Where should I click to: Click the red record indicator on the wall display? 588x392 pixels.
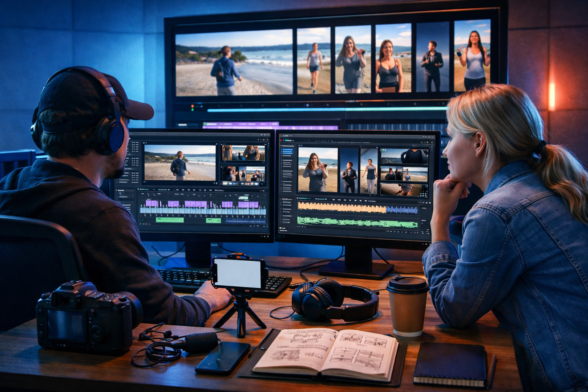coord(193,106)
